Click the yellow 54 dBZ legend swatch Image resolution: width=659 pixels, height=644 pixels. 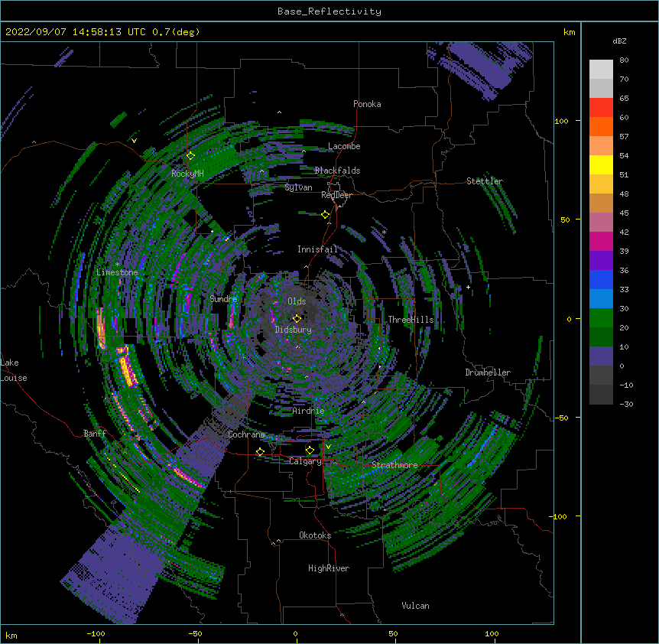point(601,164)
